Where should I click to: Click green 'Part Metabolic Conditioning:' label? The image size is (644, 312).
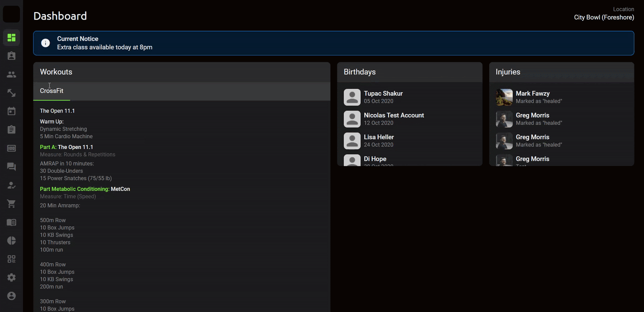[75, 189]
